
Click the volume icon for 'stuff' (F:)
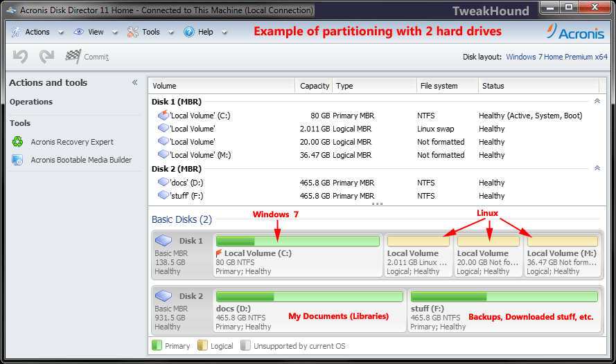point(163,195)
